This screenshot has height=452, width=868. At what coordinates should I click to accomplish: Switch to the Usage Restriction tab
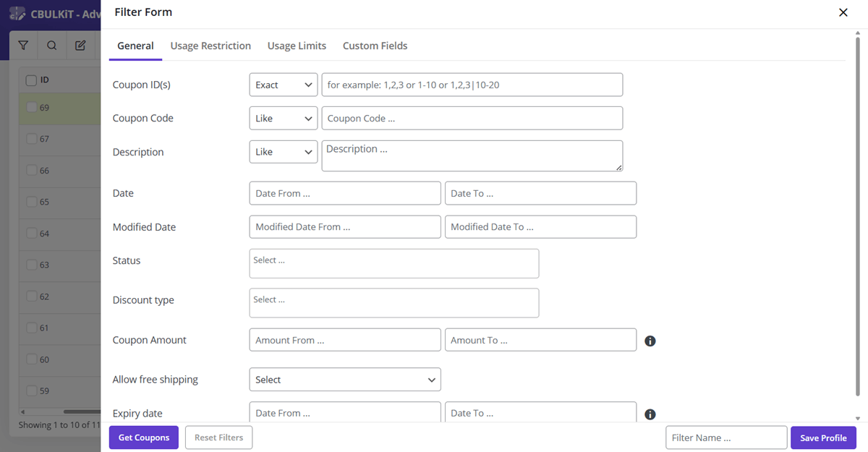coord(210,45)
